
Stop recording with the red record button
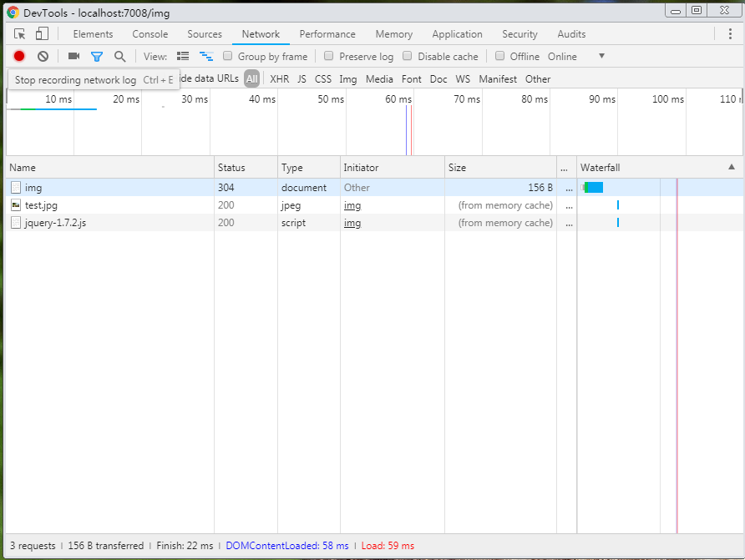point(19,57)
